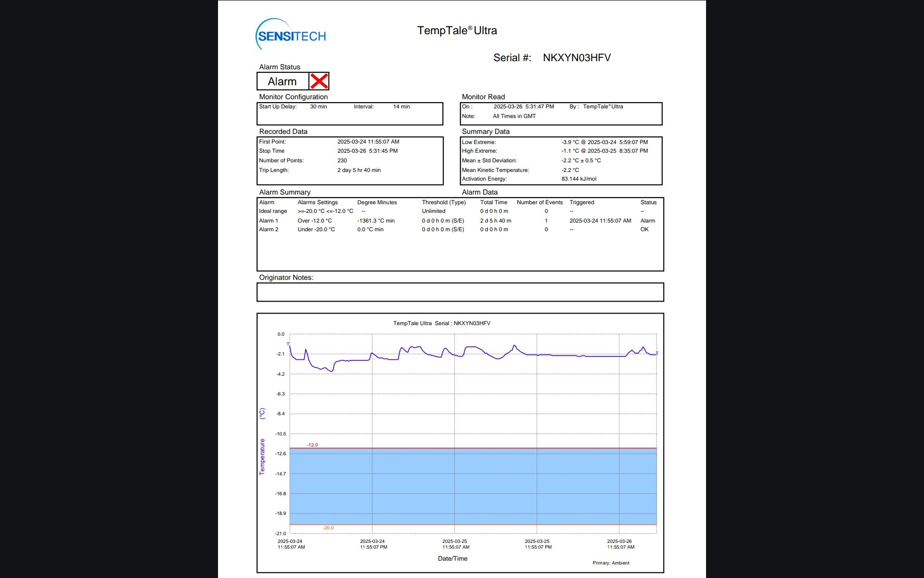This screenshot has width=924, height=578.
Task: Click Alarm 2 setting 'Under -20.0 °C'
Action: pyautogui.click(x=316, y=229)
